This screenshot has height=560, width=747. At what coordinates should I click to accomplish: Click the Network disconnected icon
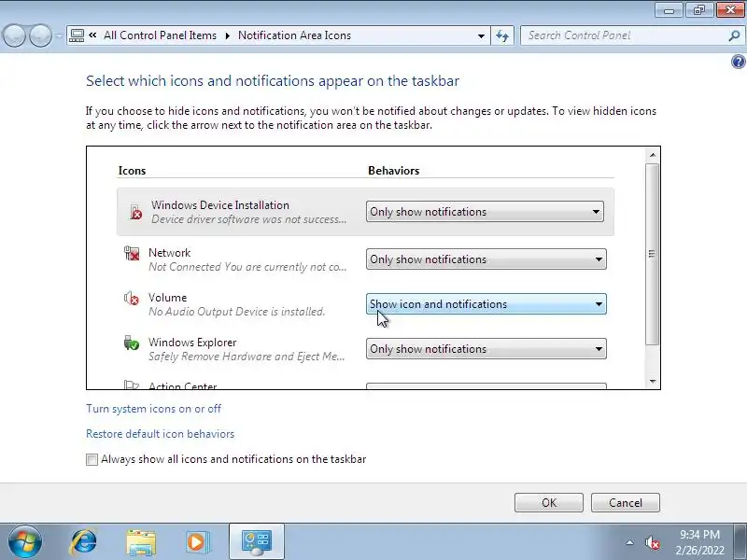pos(132,253)
